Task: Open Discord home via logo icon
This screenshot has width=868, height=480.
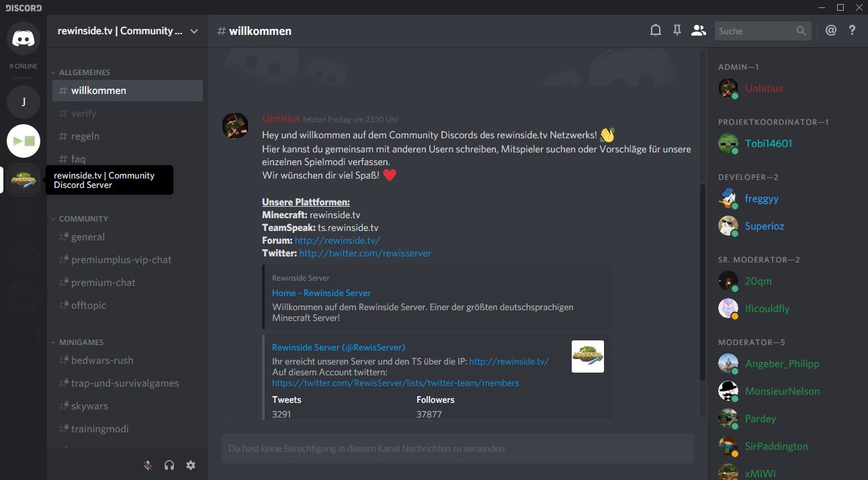Action: click(24, 38)
